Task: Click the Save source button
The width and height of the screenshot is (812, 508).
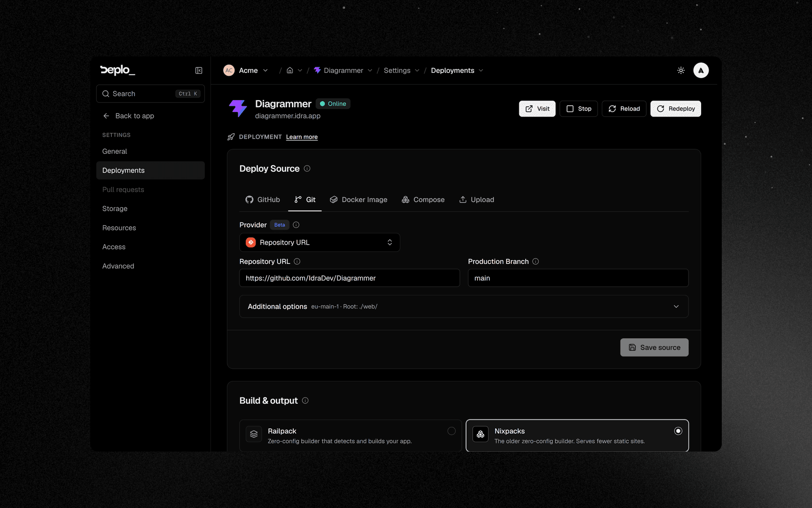Action: pyautogui.click(x=654, y=348)
